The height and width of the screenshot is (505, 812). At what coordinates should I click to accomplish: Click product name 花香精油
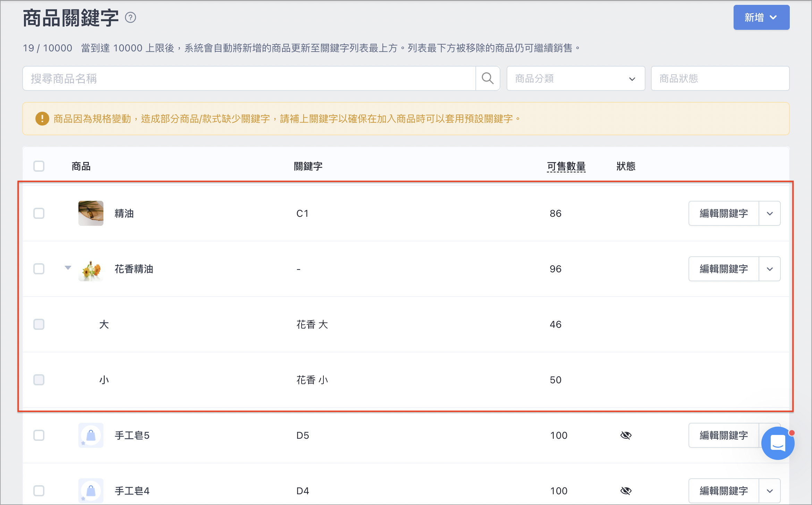coord(134,269)
